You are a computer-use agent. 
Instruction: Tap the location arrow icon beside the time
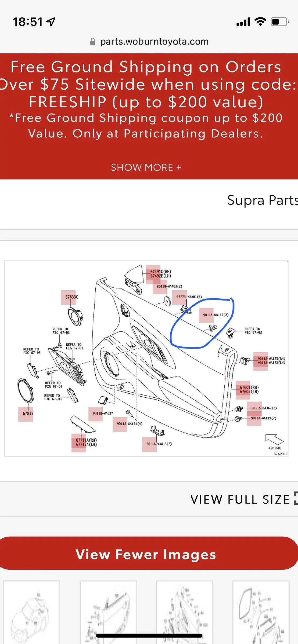coord(51,22)
